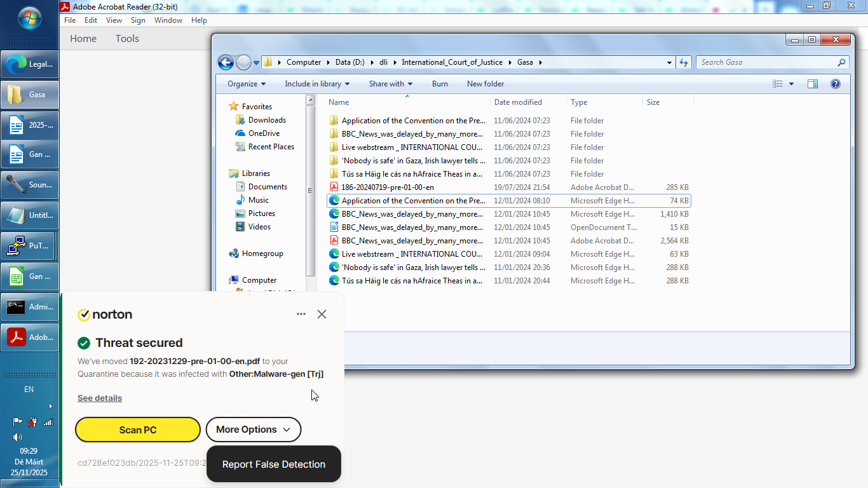868x488 pixels.
Task: Open the 'See details' link in Norton
Action: (x=100, y=398)
